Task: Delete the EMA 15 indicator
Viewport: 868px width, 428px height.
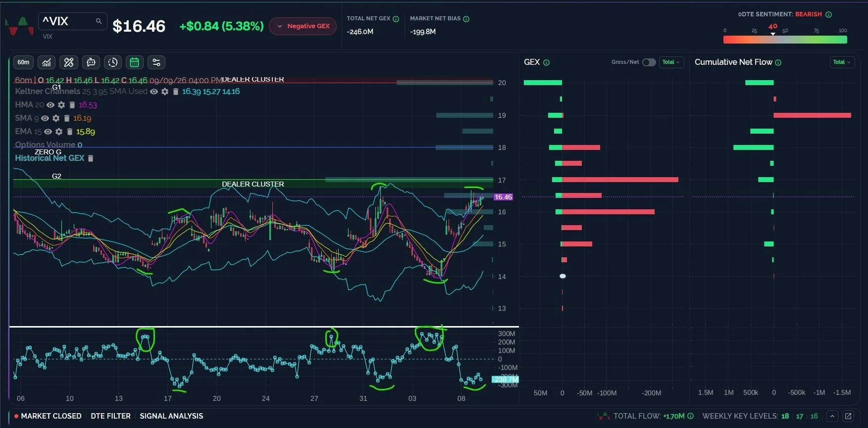Action: 69,132
